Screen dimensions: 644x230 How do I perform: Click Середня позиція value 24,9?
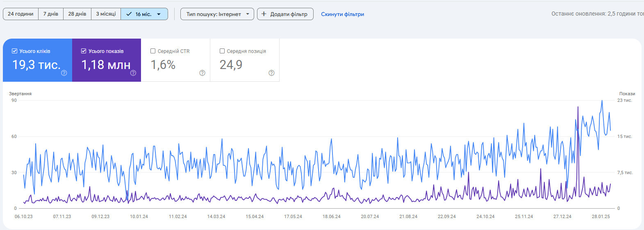(231, 65)
